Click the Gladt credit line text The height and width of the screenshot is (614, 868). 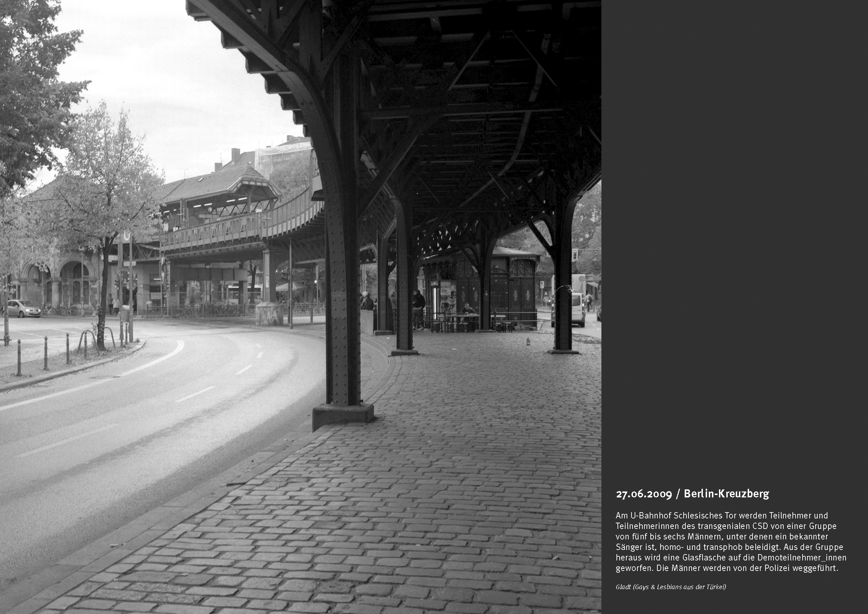[x=671, y=587]
